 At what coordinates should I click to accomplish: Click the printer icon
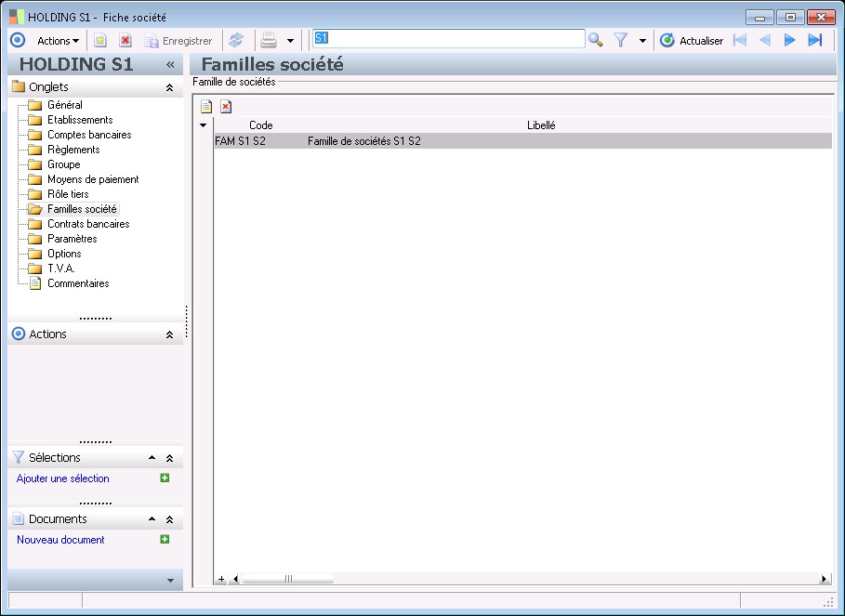(x=269, y=40)
